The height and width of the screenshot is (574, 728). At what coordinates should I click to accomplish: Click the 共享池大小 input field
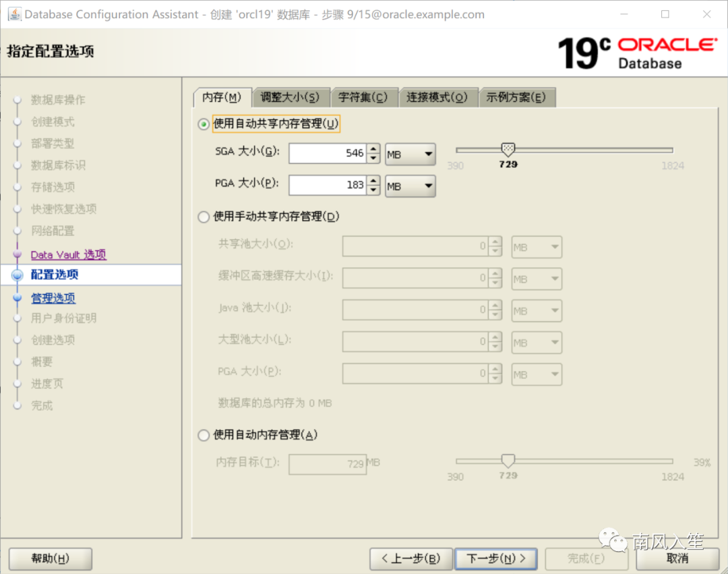415,246
